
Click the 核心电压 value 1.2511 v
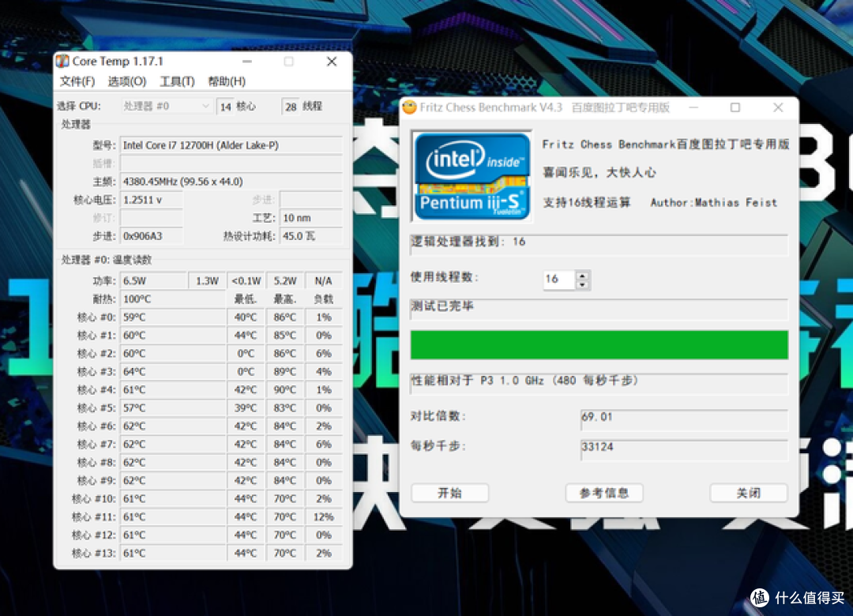tap(151, 200)
